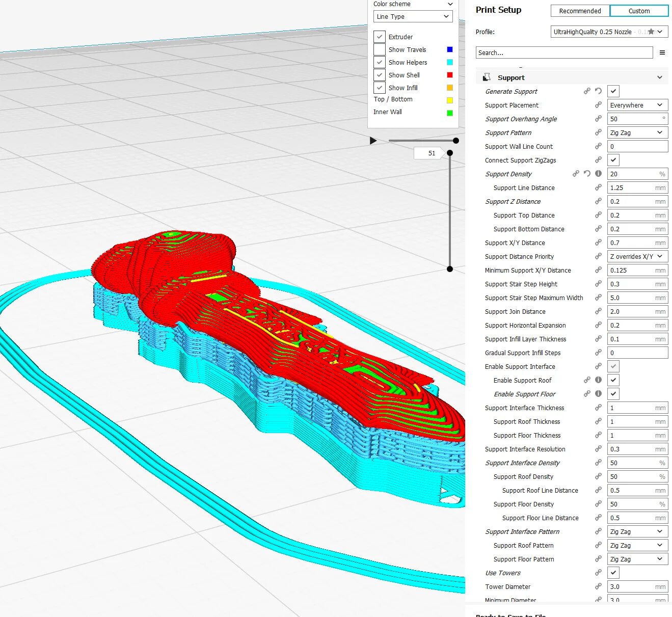
Task: Switch to the Recommended tab
Action: 580,11
